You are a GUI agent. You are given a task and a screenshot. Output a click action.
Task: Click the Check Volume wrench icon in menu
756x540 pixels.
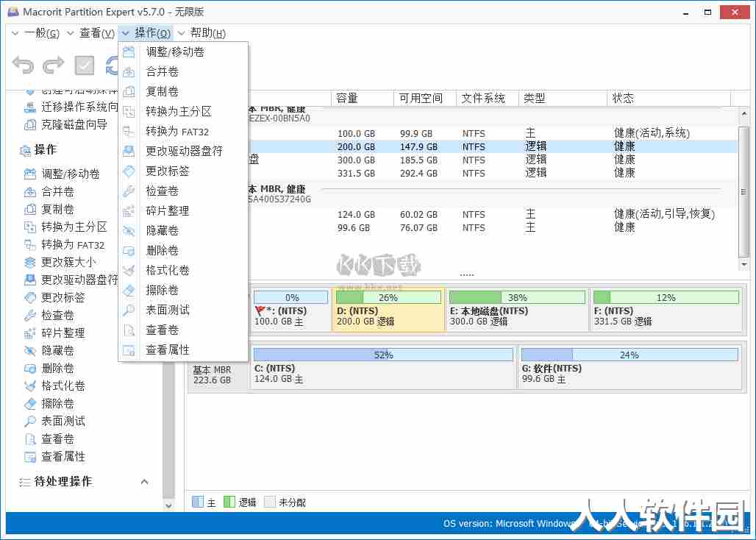coord(129,191)
